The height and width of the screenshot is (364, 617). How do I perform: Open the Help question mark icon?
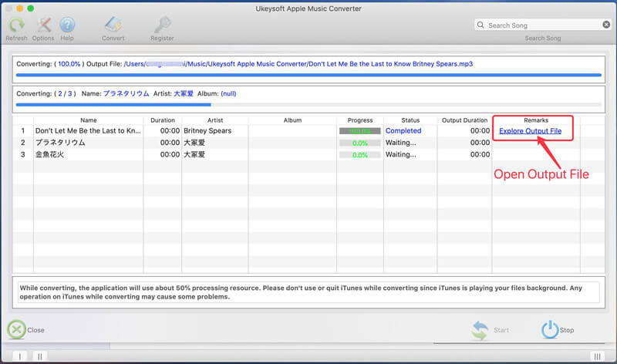(x=67, y=25)
